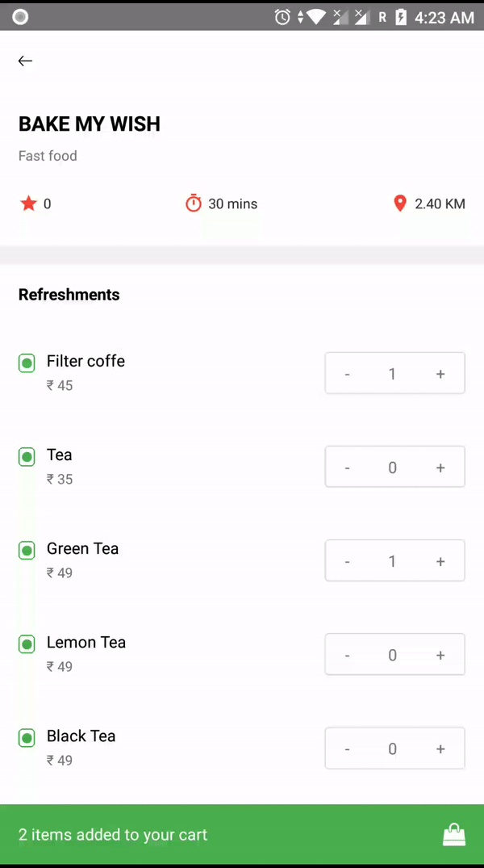Screen dimensions: 484x868
Task: Toggle the veg marker next to Tea
Action: tap(27, 456)
